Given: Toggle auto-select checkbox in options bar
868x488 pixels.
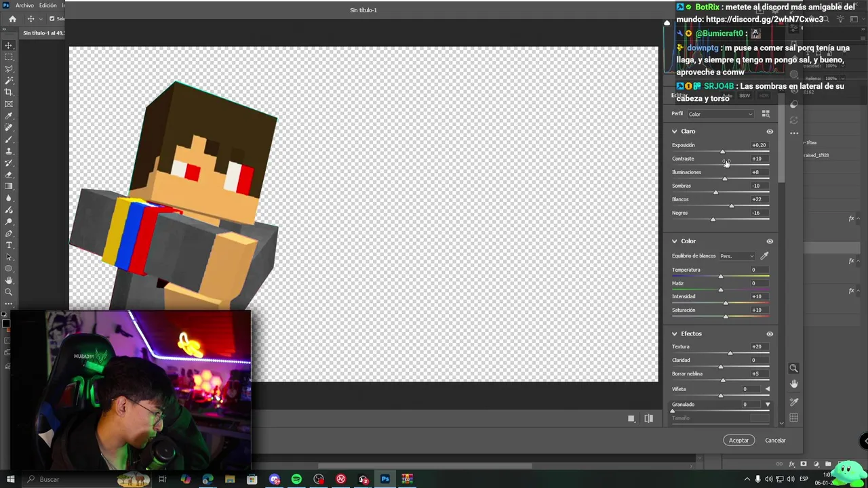Looking at the screenshot, I should tap(52, 19).
